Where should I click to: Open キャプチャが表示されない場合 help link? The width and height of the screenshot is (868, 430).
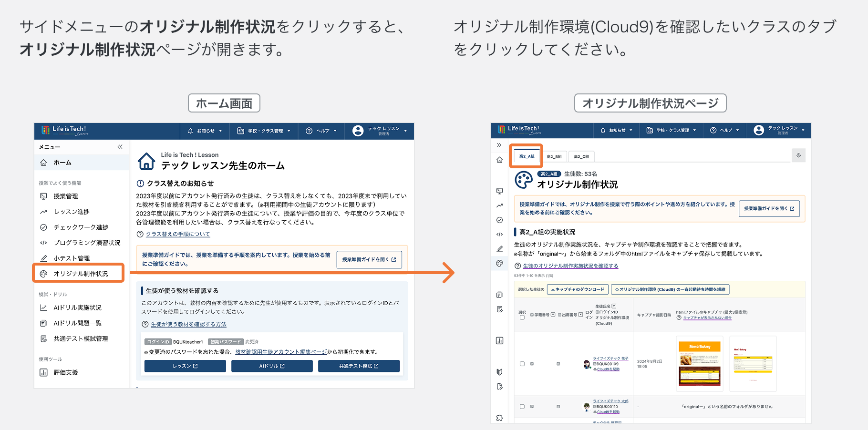point(707,318)
